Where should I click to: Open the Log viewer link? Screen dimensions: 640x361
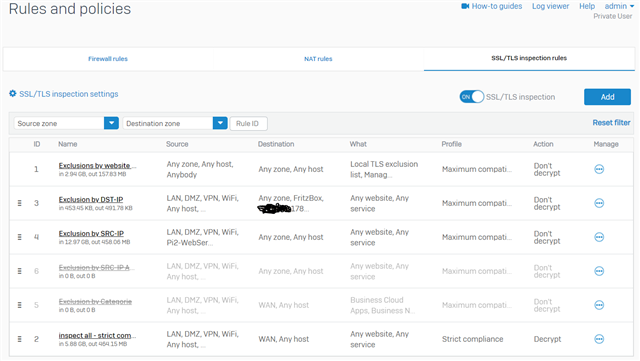550,6
